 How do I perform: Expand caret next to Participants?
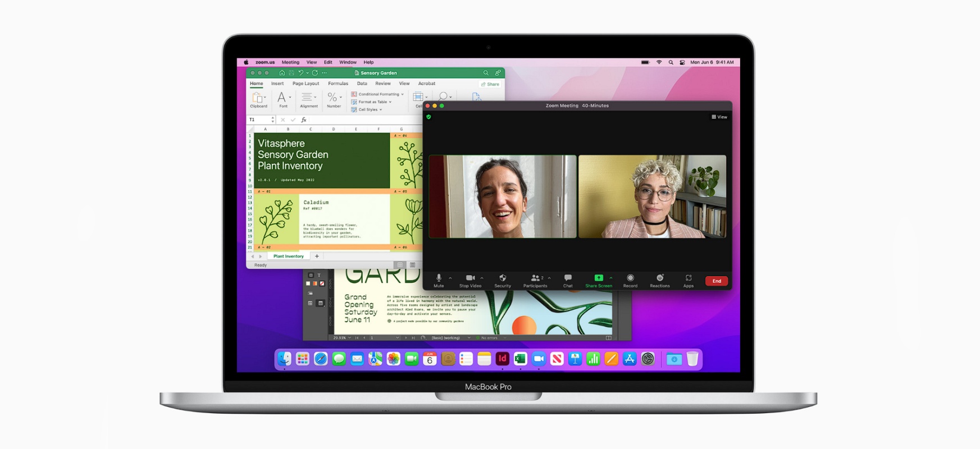click(x=549, y=278)
